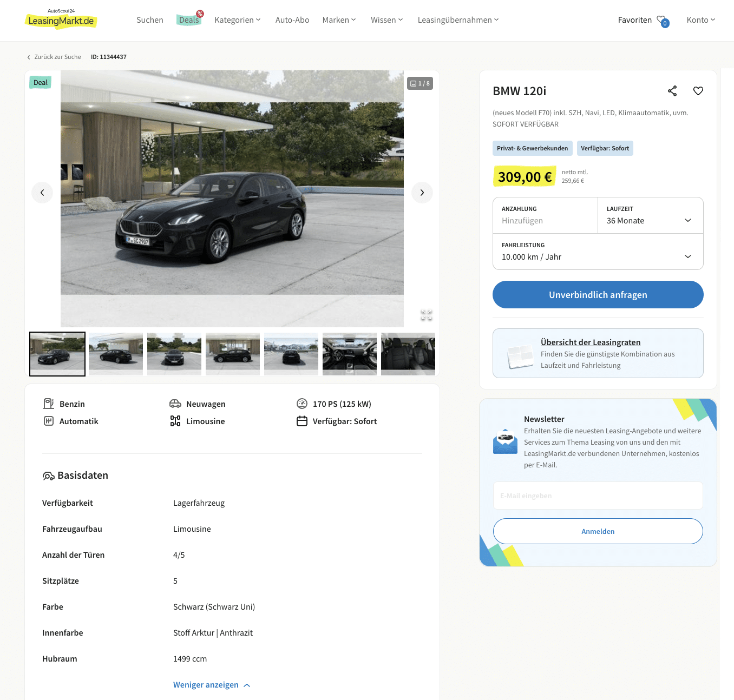Select the fourth side-view thumbnail

tap(233, 354)
